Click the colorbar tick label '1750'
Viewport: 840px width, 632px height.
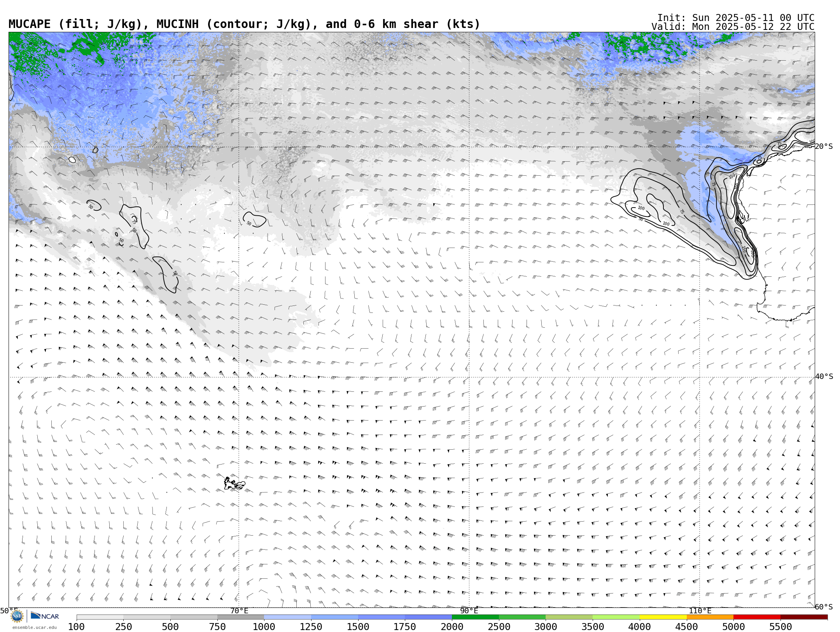click(405, 627)
